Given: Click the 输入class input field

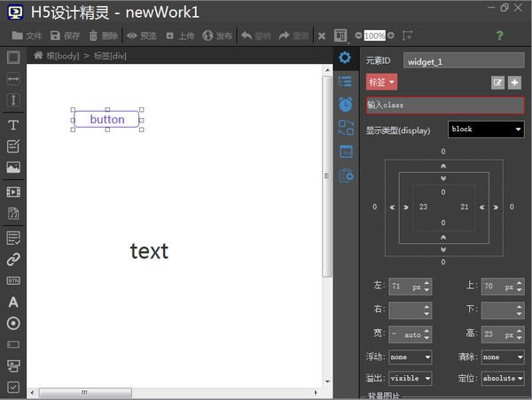Looking at the screenshot, I should pyautogui.click(x=444, y=106).
